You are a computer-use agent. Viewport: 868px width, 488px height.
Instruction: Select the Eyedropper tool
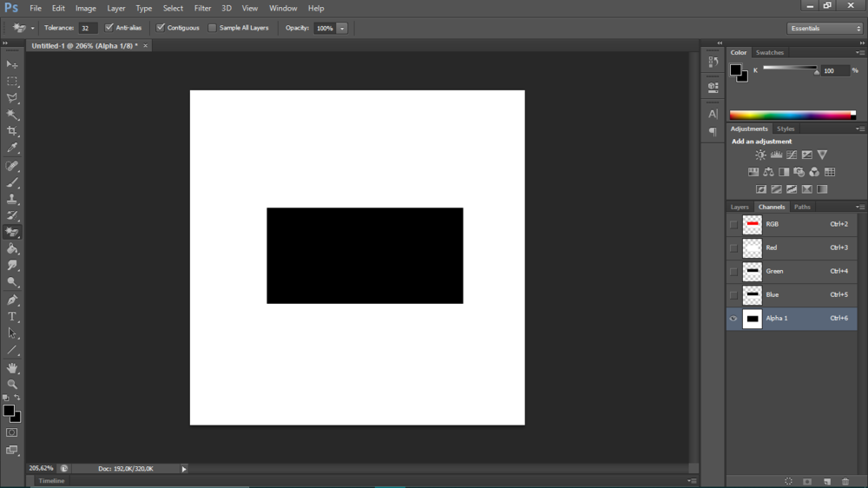pyautogui.click(x=11, y=148)
